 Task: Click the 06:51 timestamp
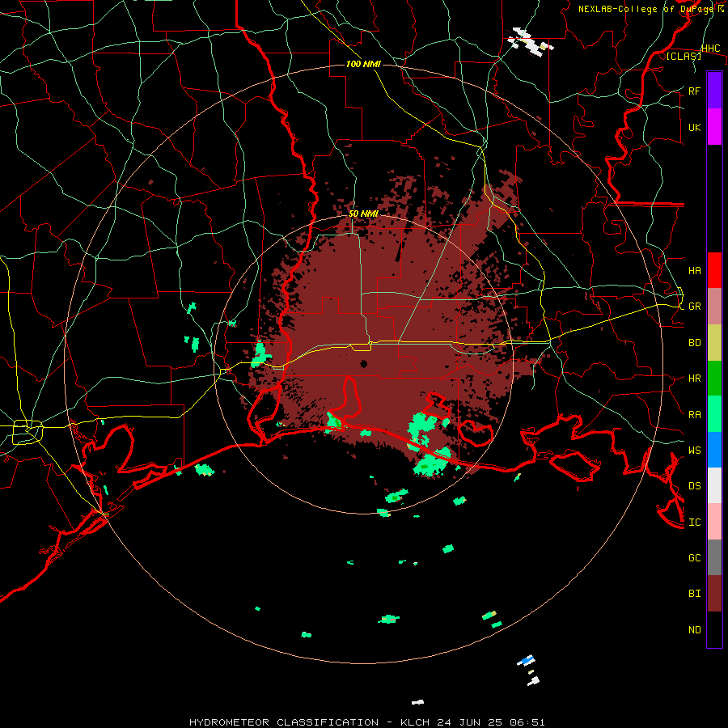tap(526, 722)
